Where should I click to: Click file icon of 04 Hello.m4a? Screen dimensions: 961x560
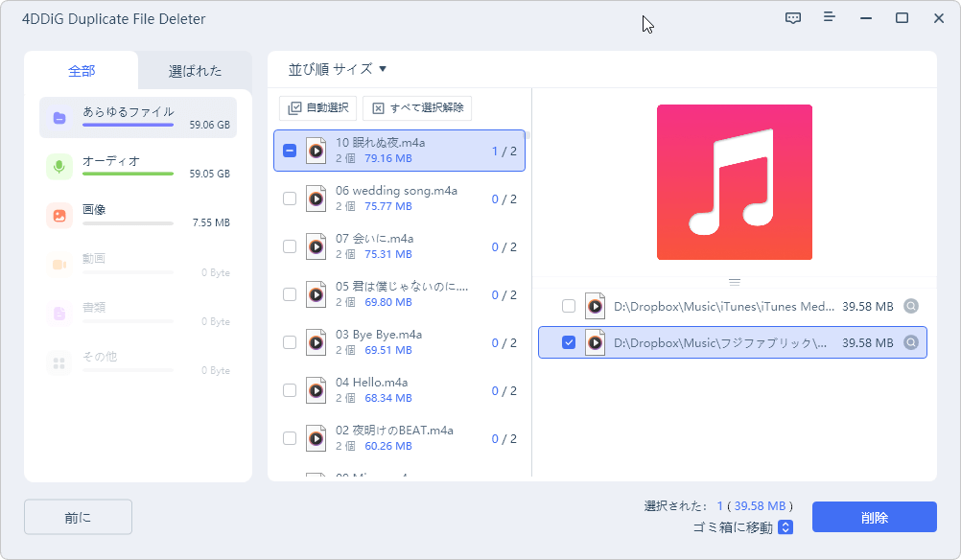[x=316, y=390]
